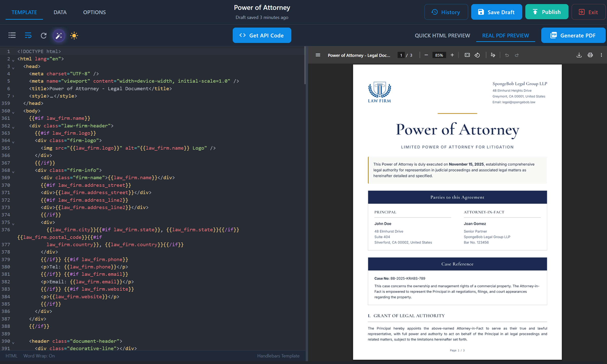Image resolution: width=607 pixels, height=364 pixels.
Task: Expand the collapsed style block on line 7
Action: coord(13,96)
